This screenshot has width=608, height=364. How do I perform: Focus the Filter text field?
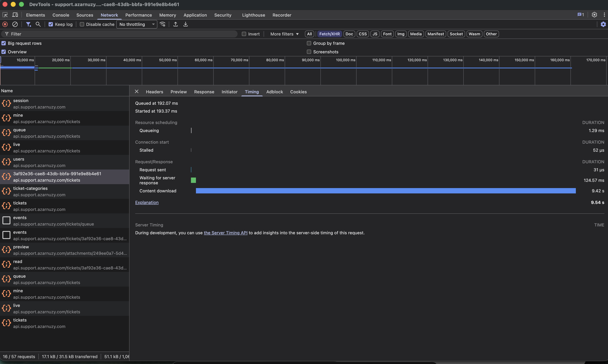pyautogui.click(x=119, y=34)
